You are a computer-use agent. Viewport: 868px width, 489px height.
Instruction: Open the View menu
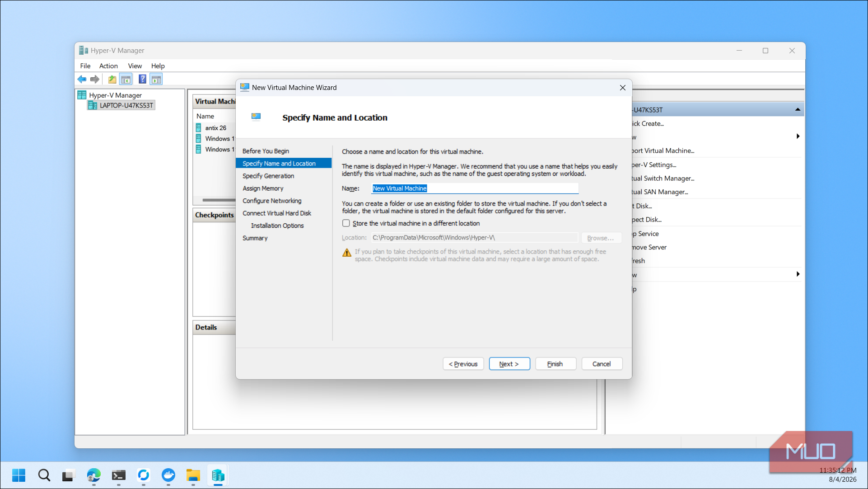pos(135,66)
